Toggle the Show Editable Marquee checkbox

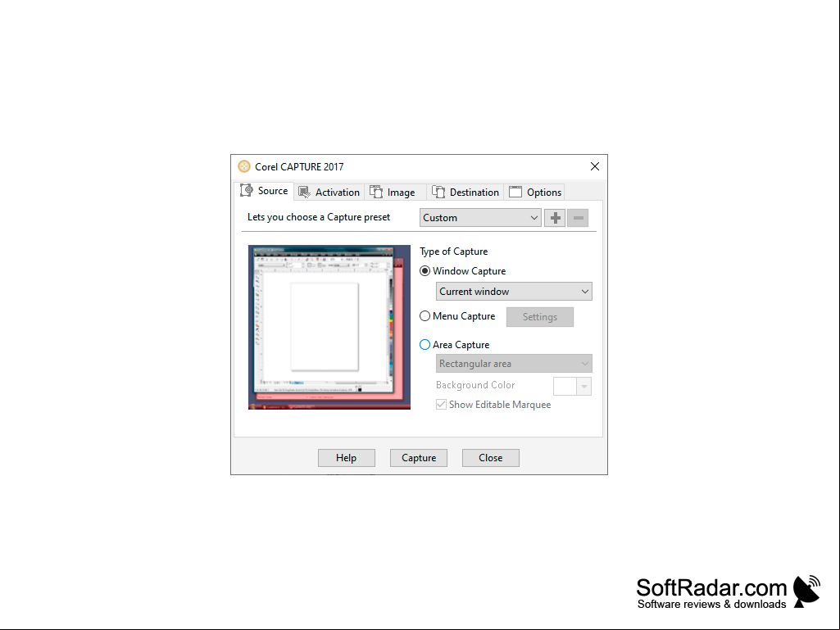(x=441, y=405)
